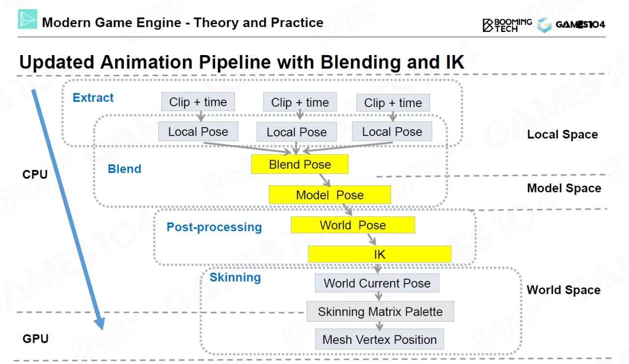Select the Mesh Vertex Position box
Screen dimensions: 629x364
click(x=379, y=339)
